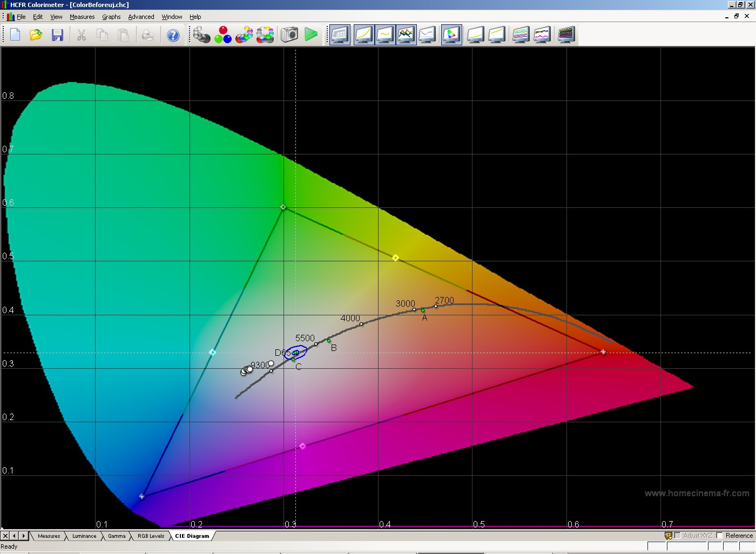Click the Paste clipboard icon
Screen dimensions: 756x554
tap(123, 35)
